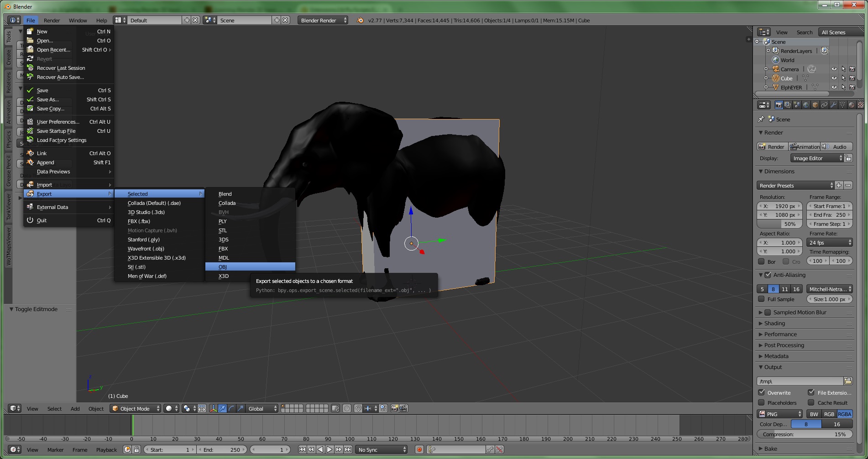Jump to the first frame of the timeline
Screen dimensions: 868x459
pyautogui.click(x=302, y=449)
